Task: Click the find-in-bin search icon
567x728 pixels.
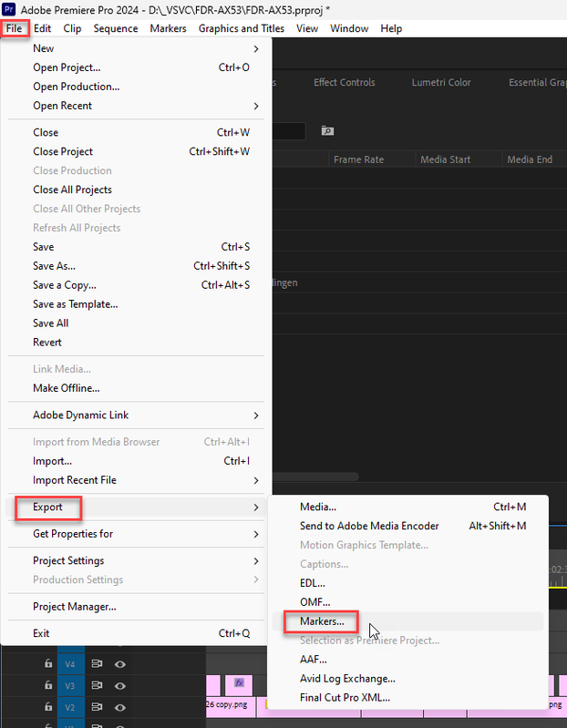Action: click(327, 131)
